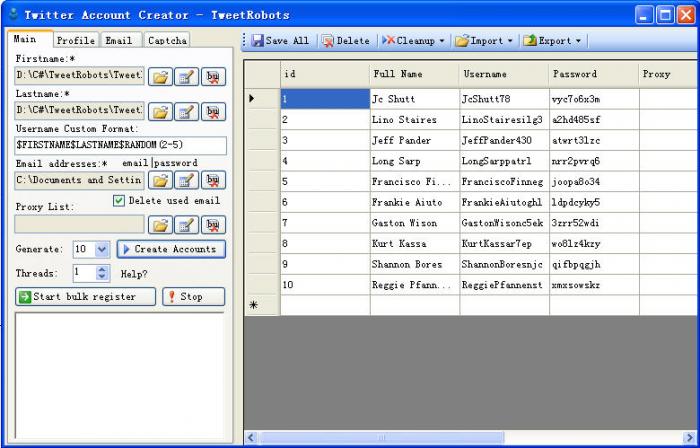Click Start bulk register button

(85, 297)
